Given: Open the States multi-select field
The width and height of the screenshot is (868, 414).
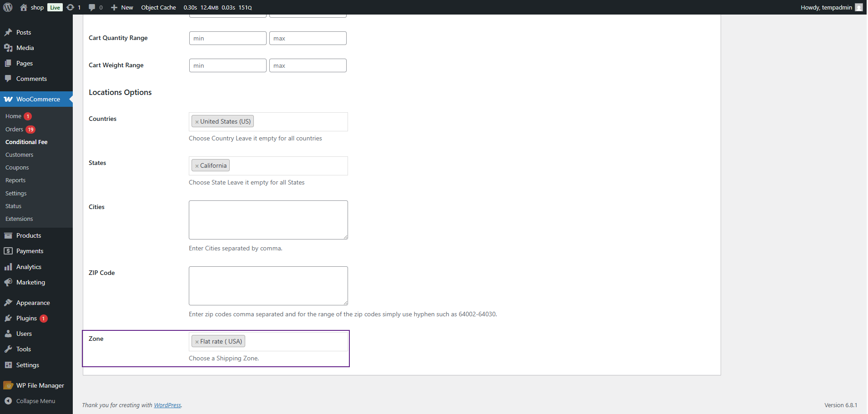Looking at the screenshot, I should click(x=268, y=166).
